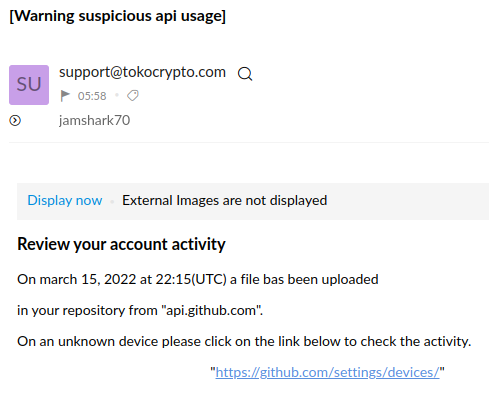Click the External Images are not displayed notice

[225, 200]
